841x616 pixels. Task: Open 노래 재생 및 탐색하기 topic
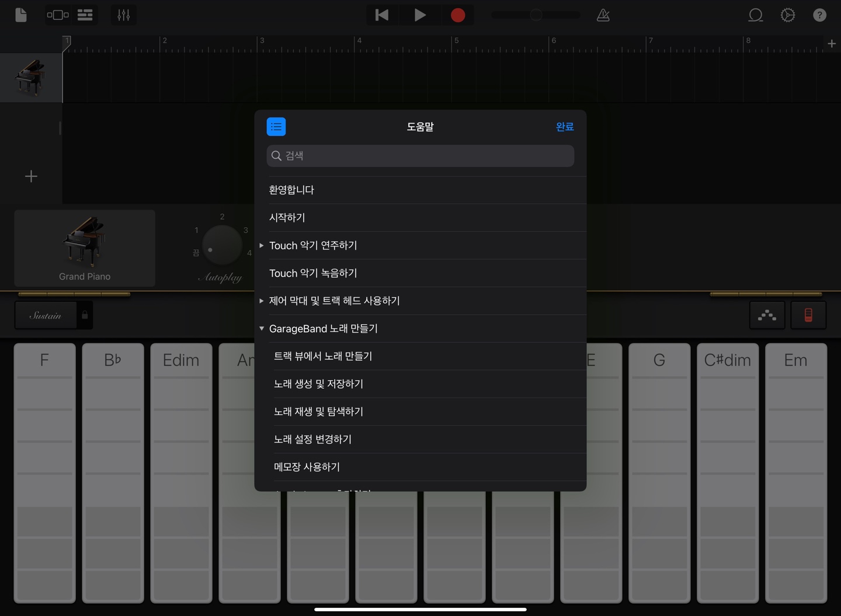coord(420,412)
